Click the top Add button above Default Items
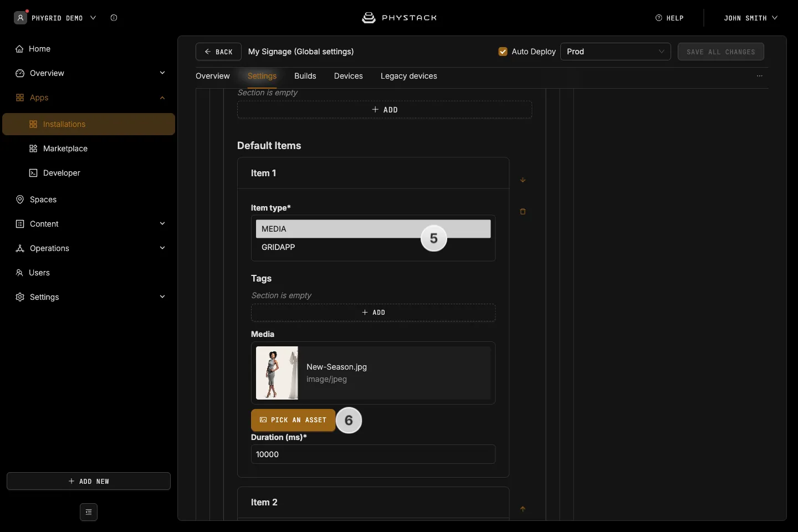 [x=385, y=110]
